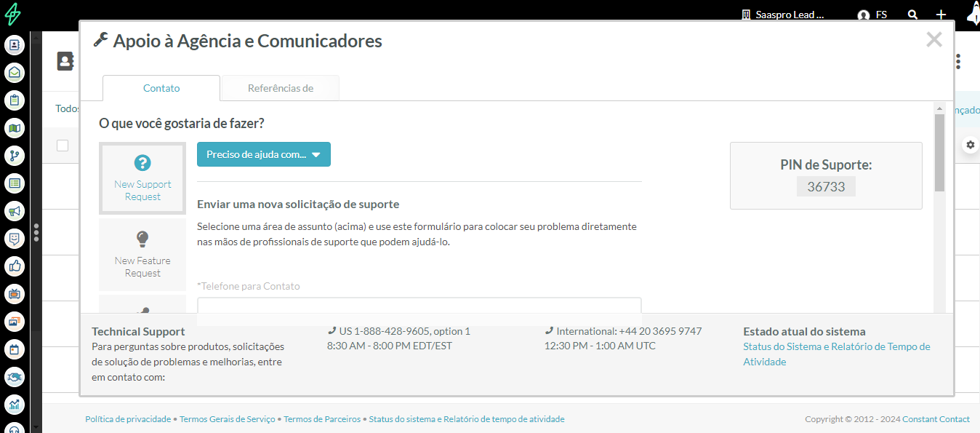Image resolution: width=980 pixels, height=433 pixels.
Task: Open the email envelope sidebar icon
Action: point(15,73)
